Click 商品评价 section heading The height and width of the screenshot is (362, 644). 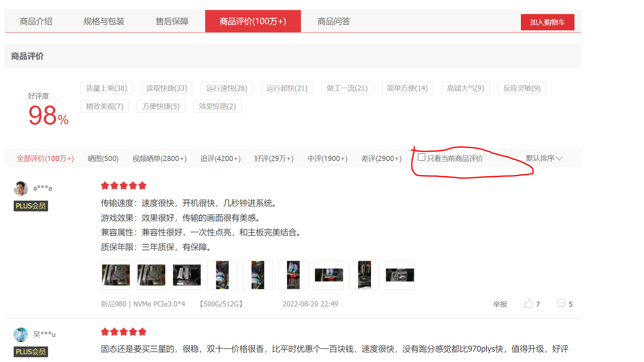tap(27, 56)
